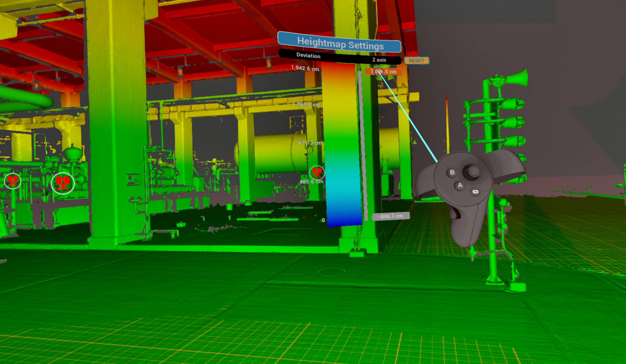Click the 971.3 cm scale label
The image size is (626, 364).
310,143
